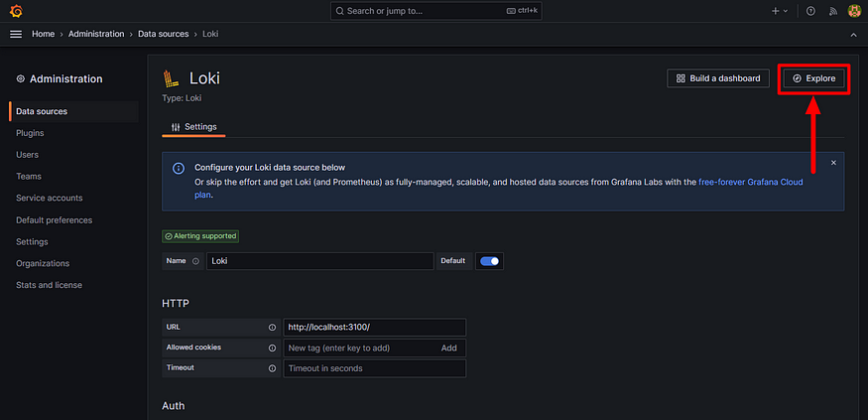Select Data sources in the sidebar

pyautogui.click(x=74, y=111)
